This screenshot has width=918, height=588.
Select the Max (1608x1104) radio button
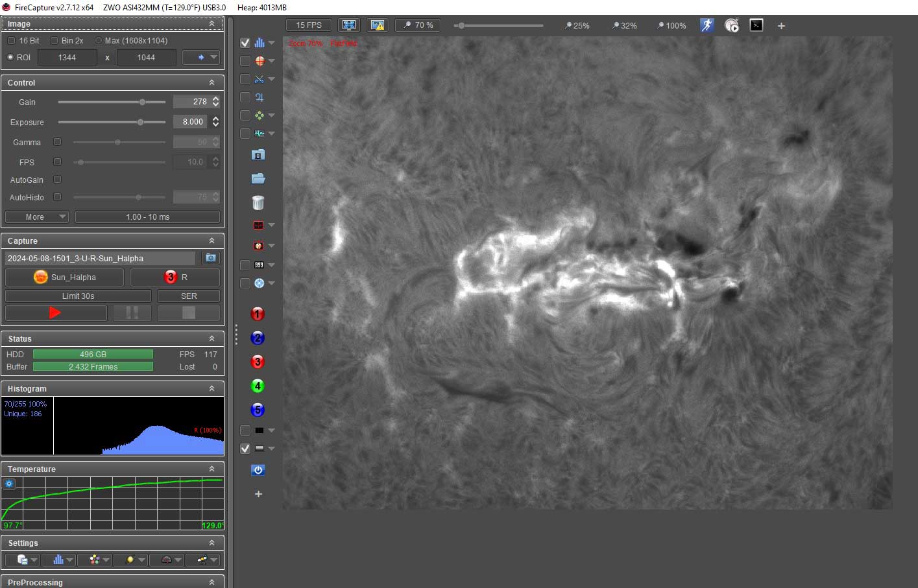[x=99, y=40]
